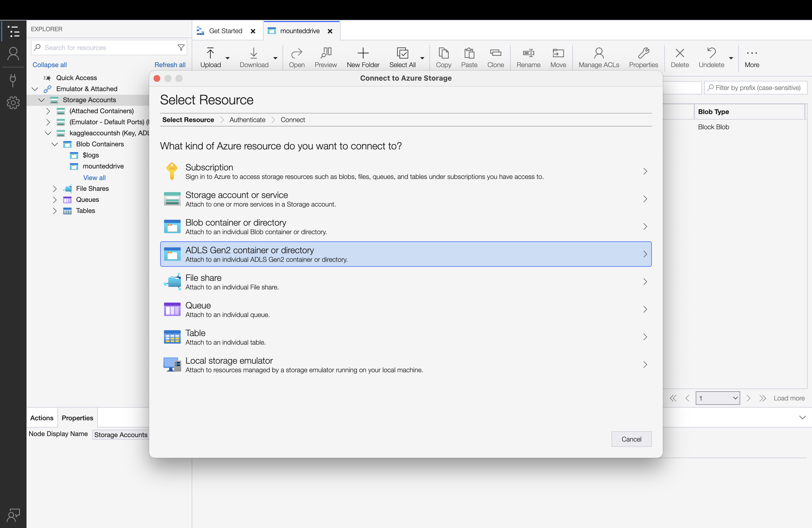Open the Actions tab
This screenshot has width=812, height=528.
[x=42, y=418]
